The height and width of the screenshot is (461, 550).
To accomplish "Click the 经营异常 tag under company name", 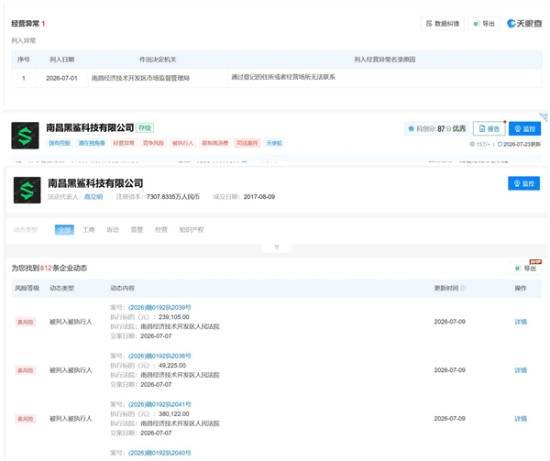I will pyautogui.click(x=123, y=143).
